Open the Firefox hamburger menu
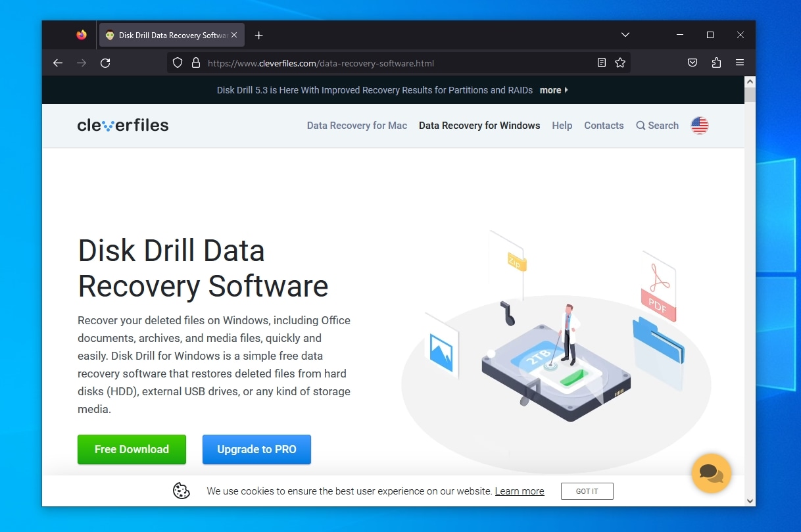Viewport: 801px width, 532px height. (x=740, y=63)
